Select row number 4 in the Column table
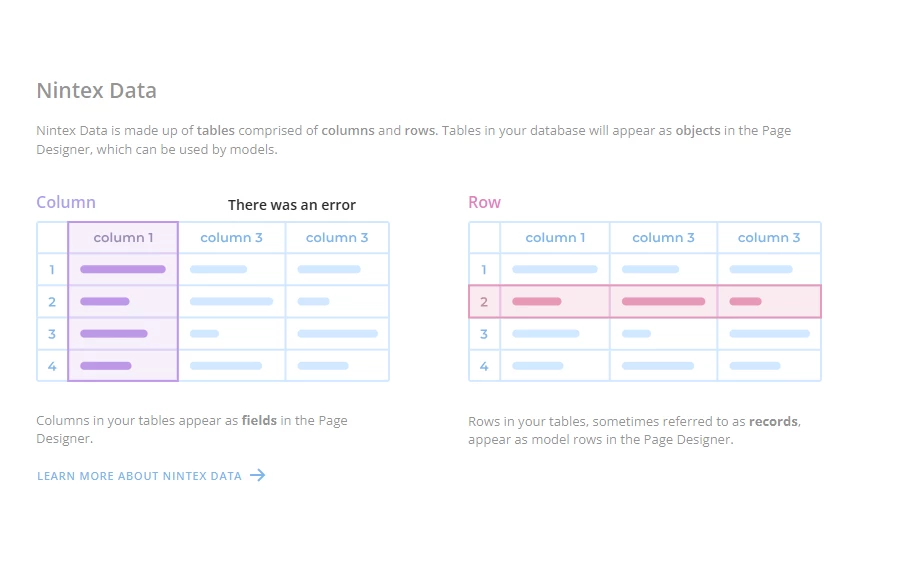The height and width of the screenshot is (581, 905). pos(52,366)
